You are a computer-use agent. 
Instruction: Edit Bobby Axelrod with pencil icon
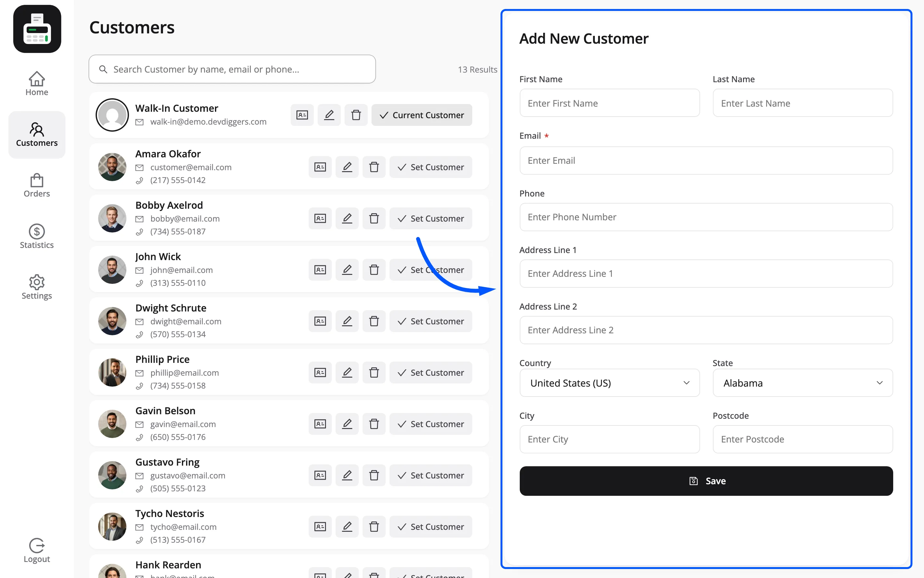point(347,218)
